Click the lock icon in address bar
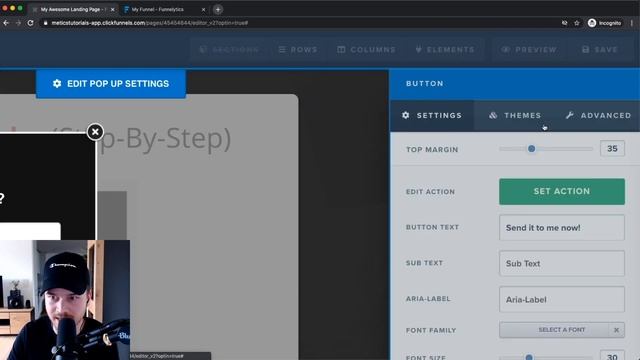640x360 pixels. tap(46, 23)
